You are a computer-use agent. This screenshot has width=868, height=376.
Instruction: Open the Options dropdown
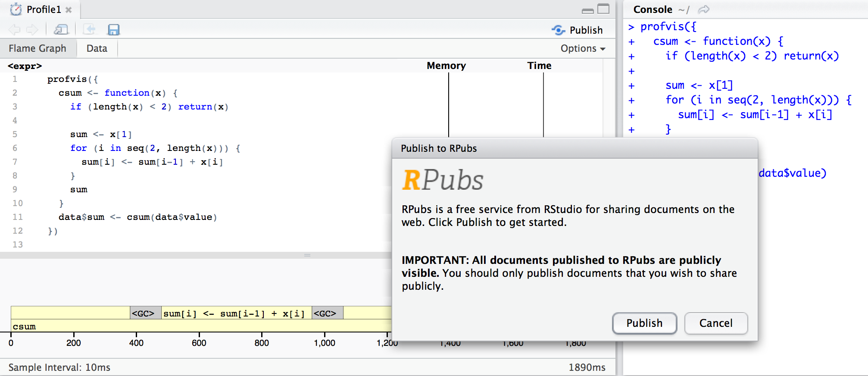583,48
